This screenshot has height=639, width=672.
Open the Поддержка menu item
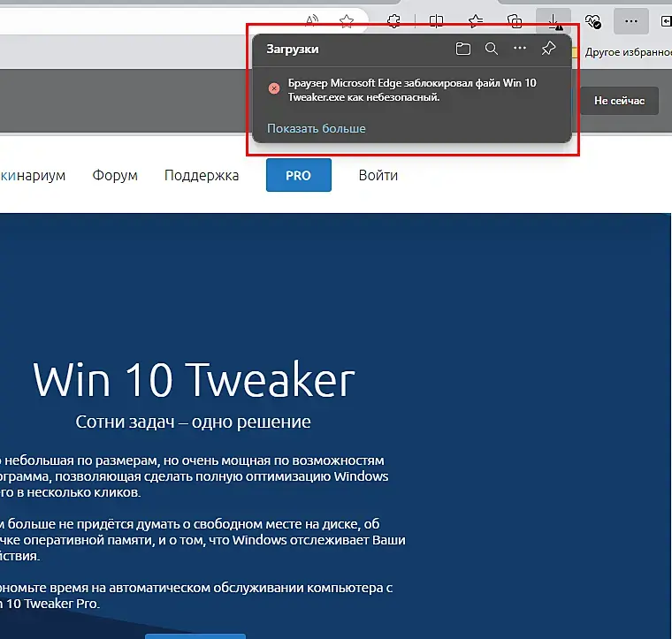tap(202, 176)
